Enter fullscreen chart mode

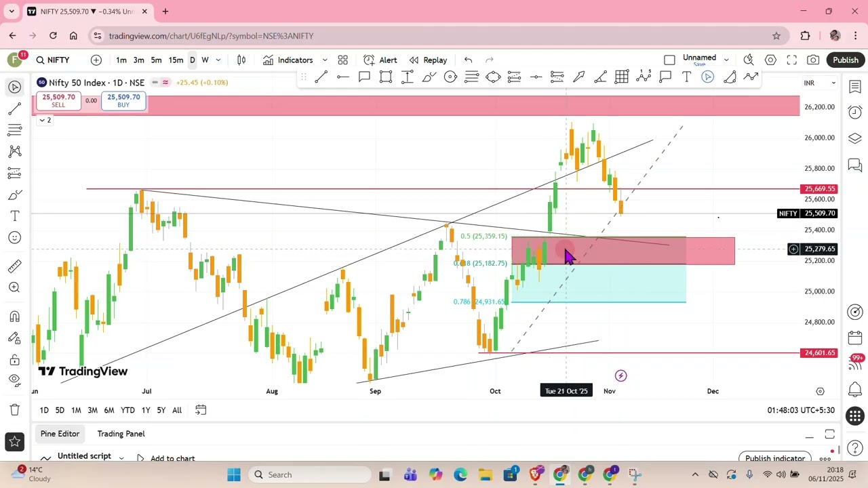tap(792, 60)
